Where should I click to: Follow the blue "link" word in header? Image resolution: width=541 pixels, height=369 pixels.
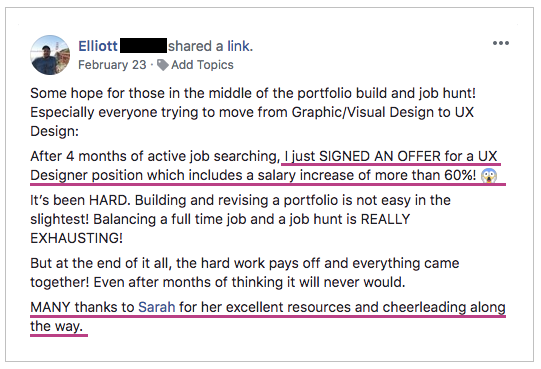tap(240, 46)
